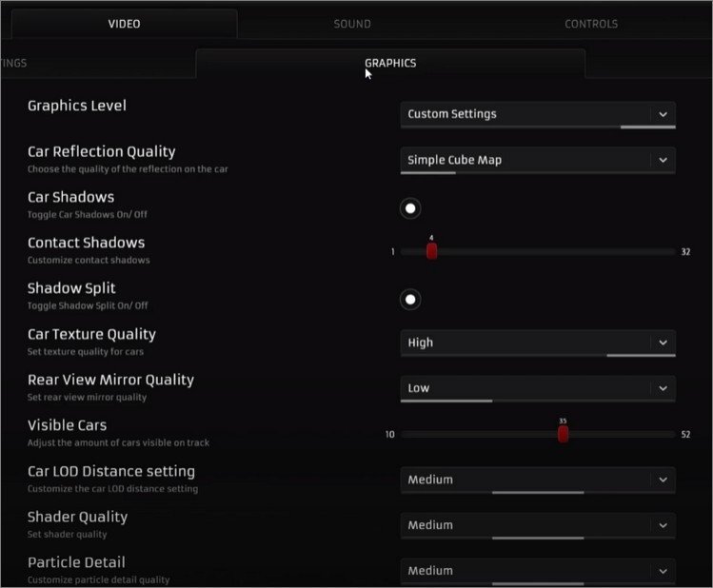
Task: Click the Contact Shadows track near 32
Action: tap(666, 251)
